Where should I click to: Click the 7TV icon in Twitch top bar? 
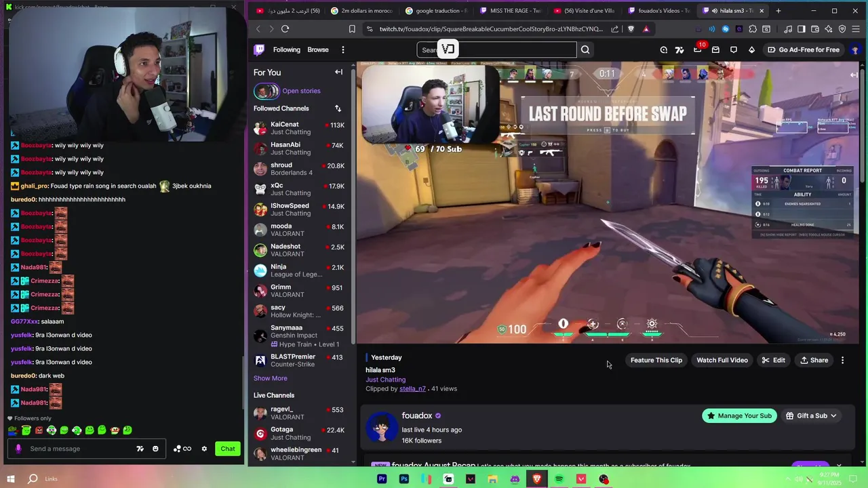(679, 49)
